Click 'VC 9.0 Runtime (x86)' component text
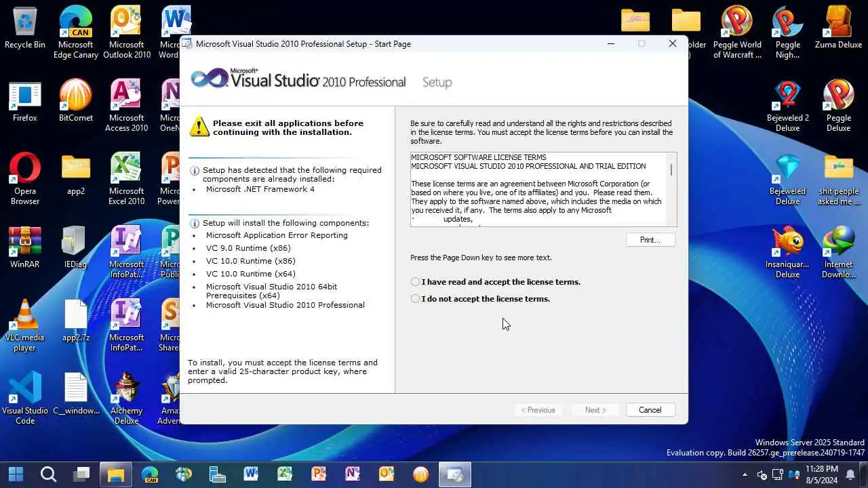The width and height of the screenshot is (868, 488). [x=248, y=248]
